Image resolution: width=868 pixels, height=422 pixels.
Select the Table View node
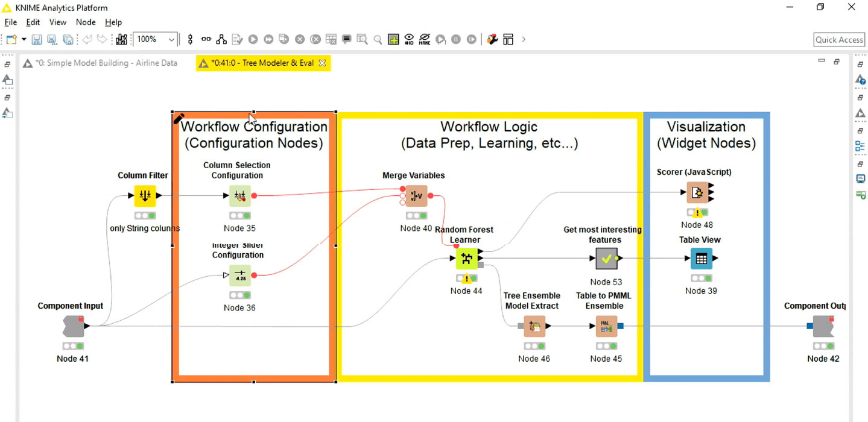point(701,259)
